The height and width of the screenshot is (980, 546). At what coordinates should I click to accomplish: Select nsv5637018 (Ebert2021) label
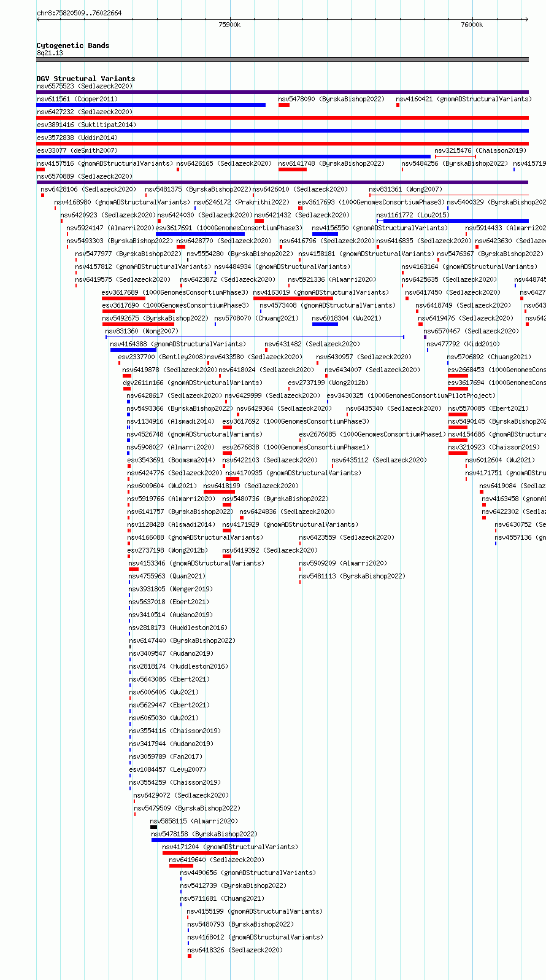[169, 602]
